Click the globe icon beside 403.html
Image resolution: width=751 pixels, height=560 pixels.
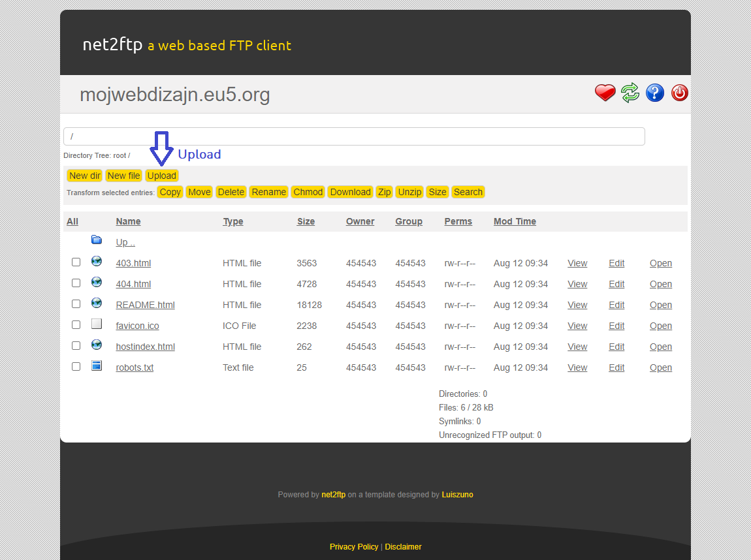pos(97,261)
